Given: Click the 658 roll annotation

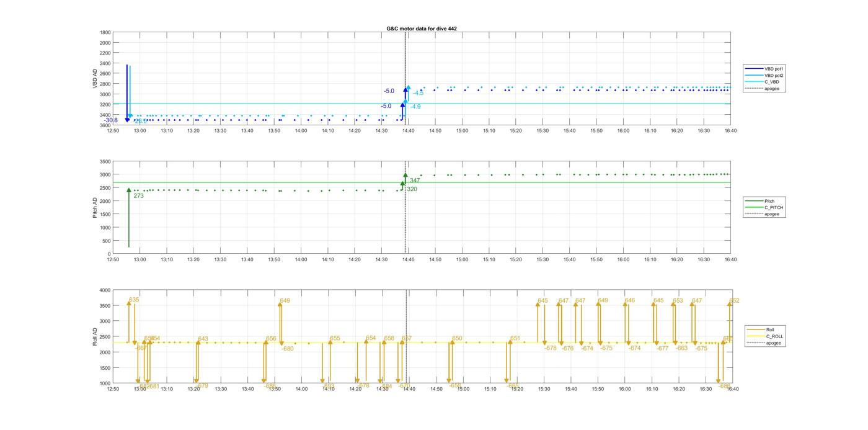Looking at the screenshot, I should point(389,338).
